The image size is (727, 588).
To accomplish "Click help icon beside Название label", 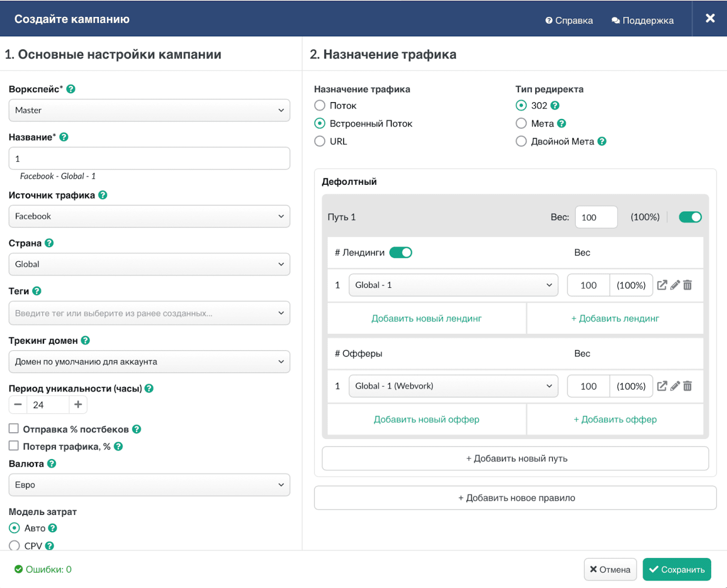I will [64, 137].
